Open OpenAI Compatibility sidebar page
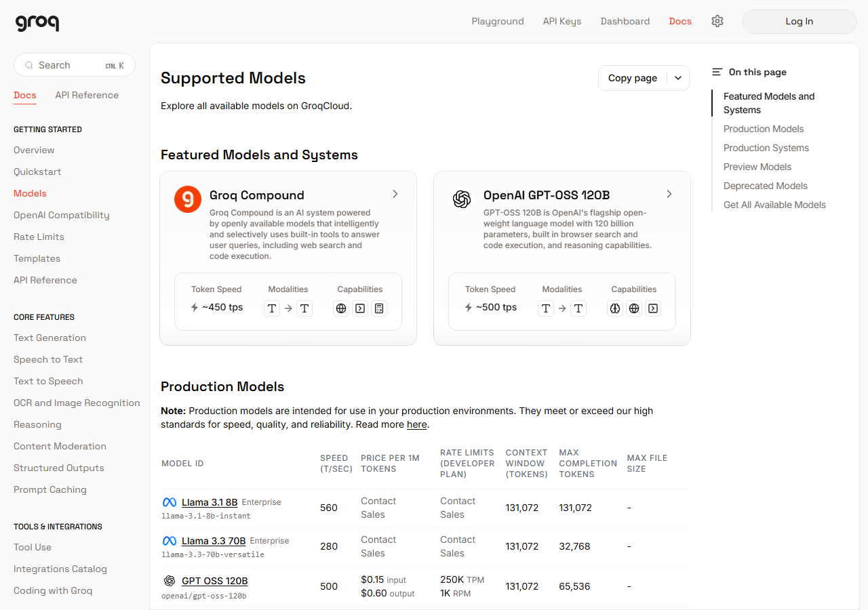The image size is (868, 610). pyautogui.click(x=62, y=215)
